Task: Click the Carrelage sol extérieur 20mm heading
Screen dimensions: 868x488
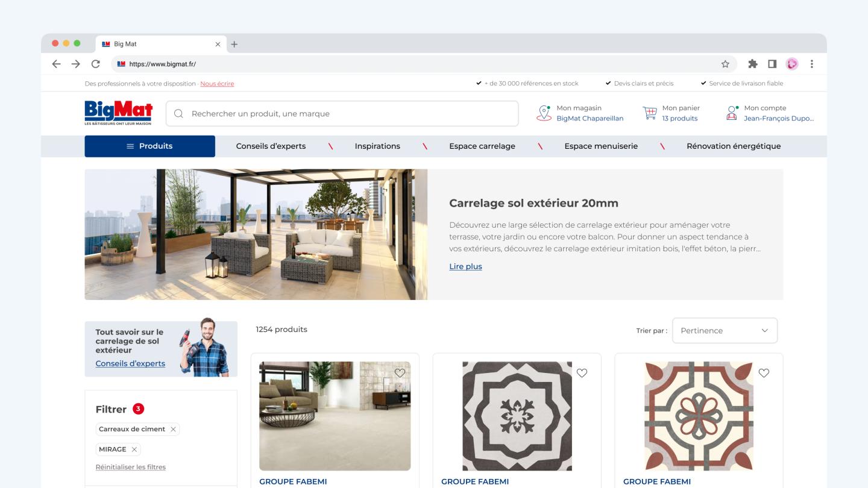Action: (533, 203)
